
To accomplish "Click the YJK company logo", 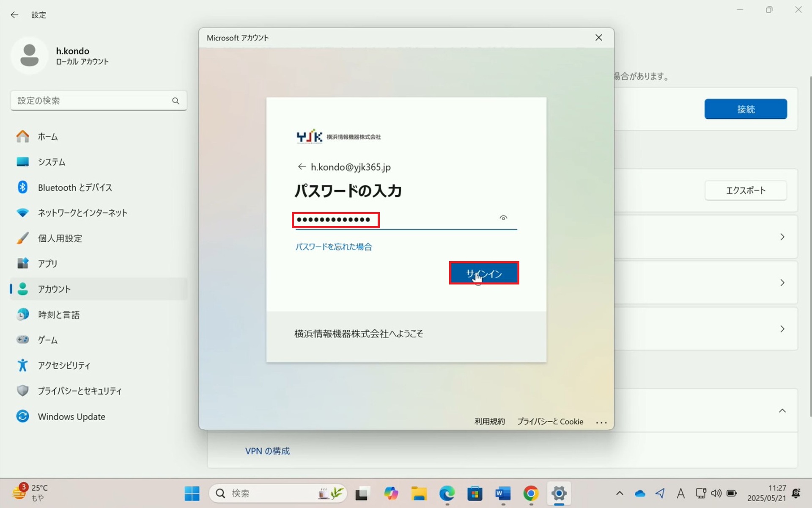I will click(338, 137).
